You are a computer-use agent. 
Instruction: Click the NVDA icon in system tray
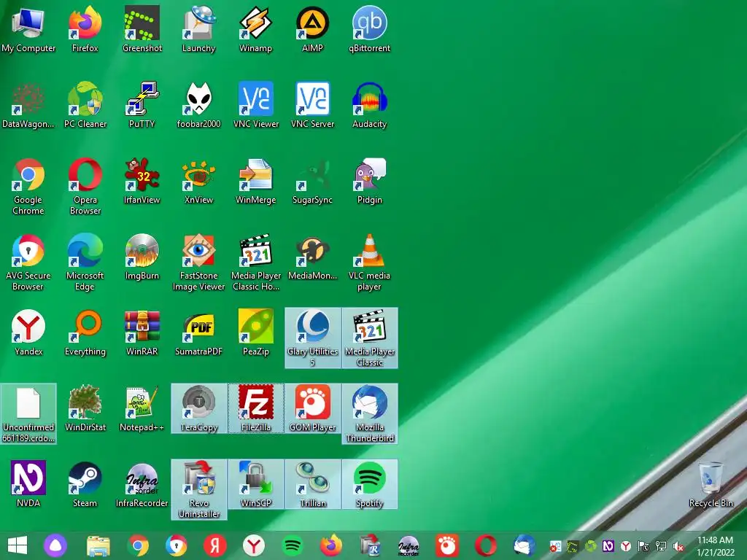pyautogui.click(x=608, y=546)
